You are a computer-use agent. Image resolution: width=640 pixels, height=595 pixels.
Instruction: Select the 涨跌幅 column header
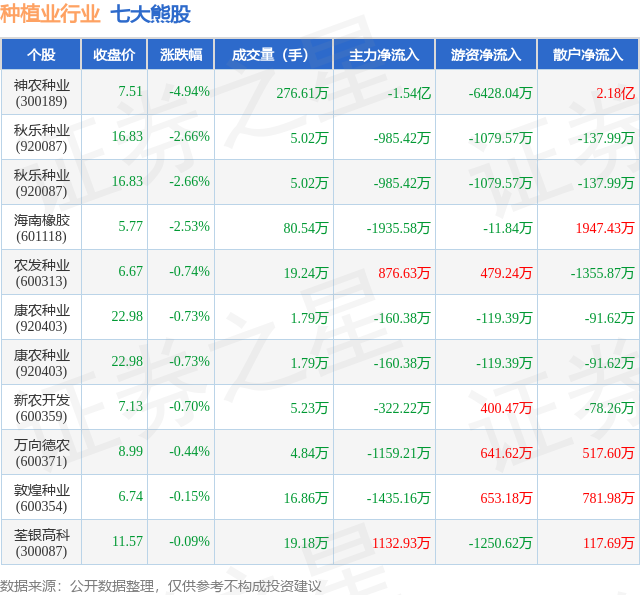click(x=181, y=54)
